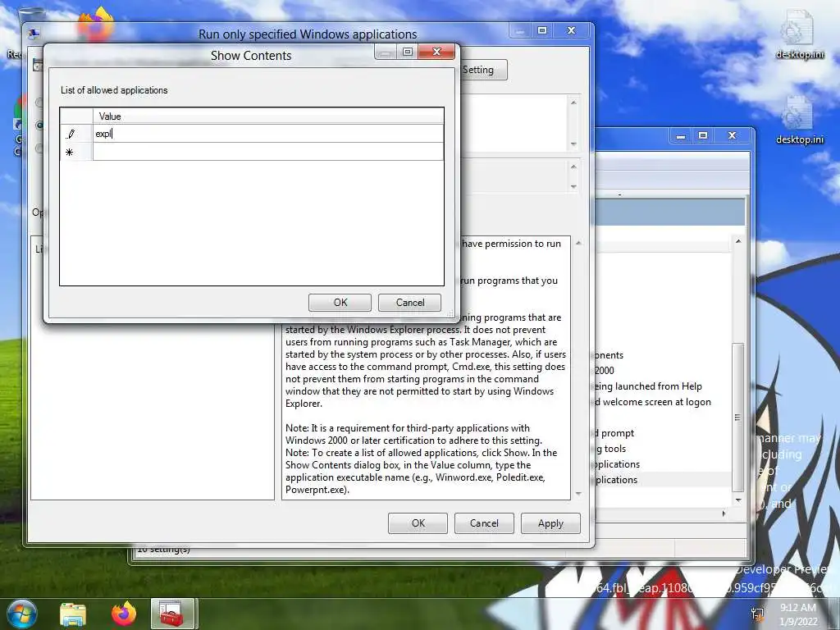Click the Value column header

pyautogui.click(x=268, y=116)
